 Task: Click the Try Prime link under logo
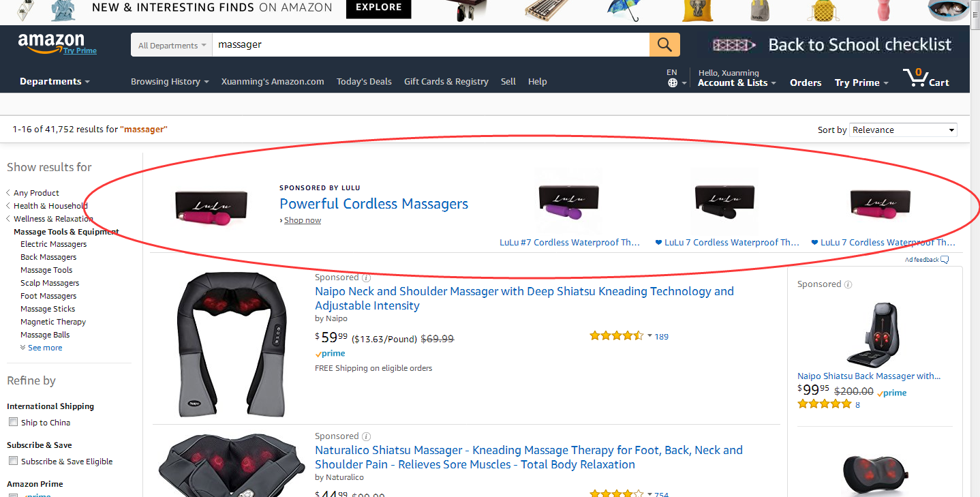[x=80, y=51]
